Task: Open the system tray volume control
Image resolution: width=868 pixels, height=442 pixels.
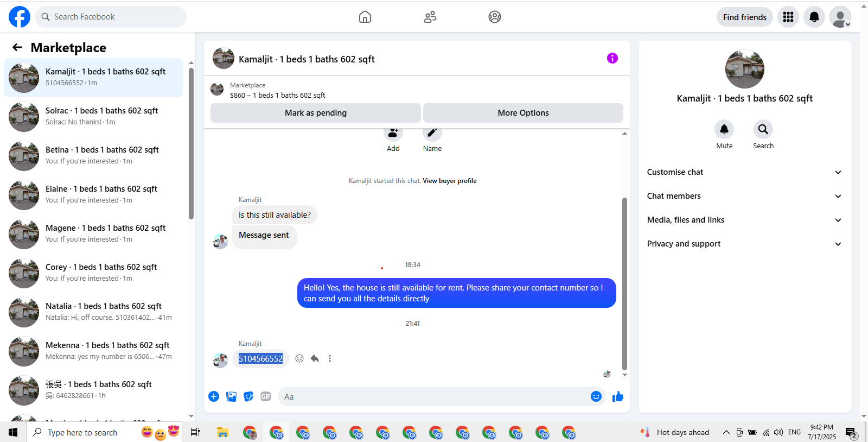Action: 778,432
